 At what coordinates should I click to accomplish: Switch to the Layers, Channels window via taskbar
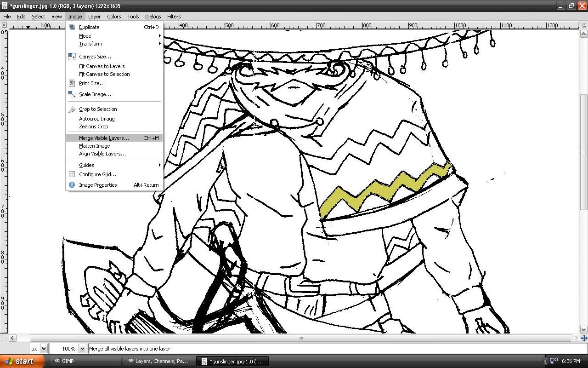tap(158, 362)
